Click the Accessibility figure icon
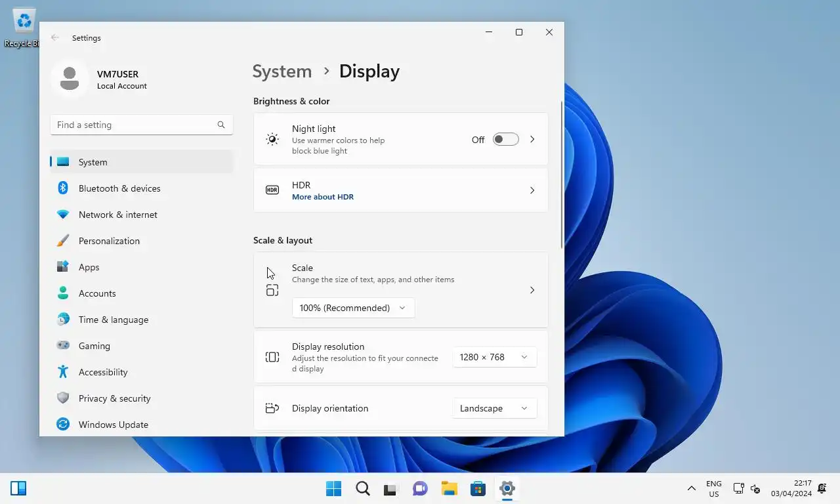Screen dimensions: 840x504 [x=63, y=372]
